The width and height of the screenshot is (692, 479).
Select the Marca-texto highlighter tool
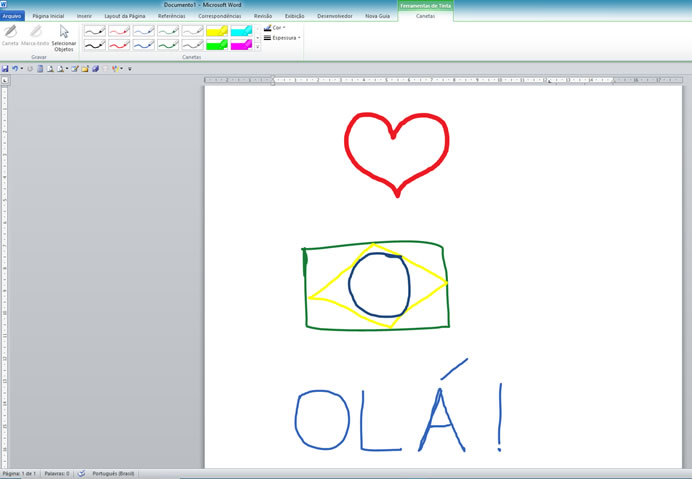tap(35, 36)
